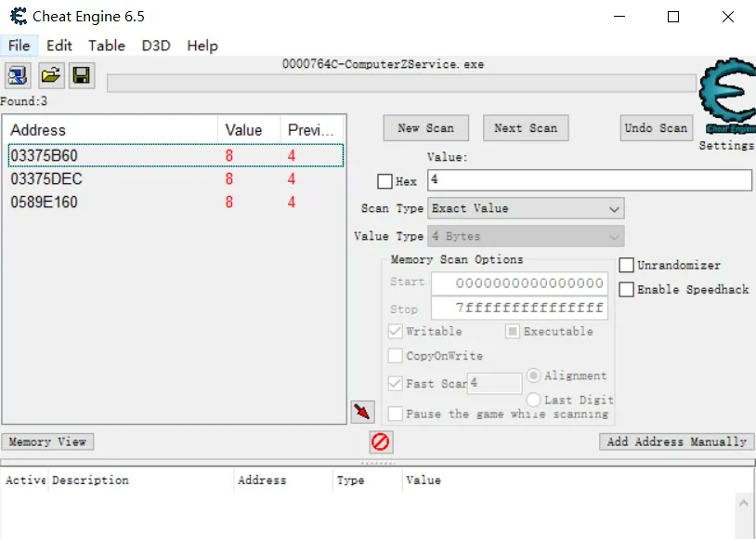Open the Scan Type dropdown
This screenshot has width=756, height=539.
point(526,208)
